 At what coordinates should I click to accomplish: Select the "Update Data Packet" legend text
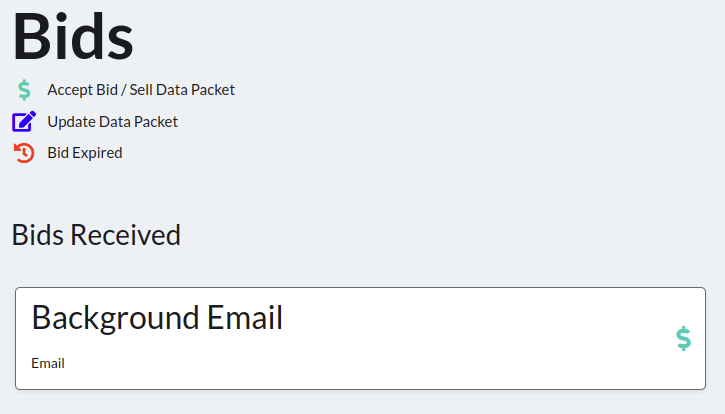coord(112,122)
